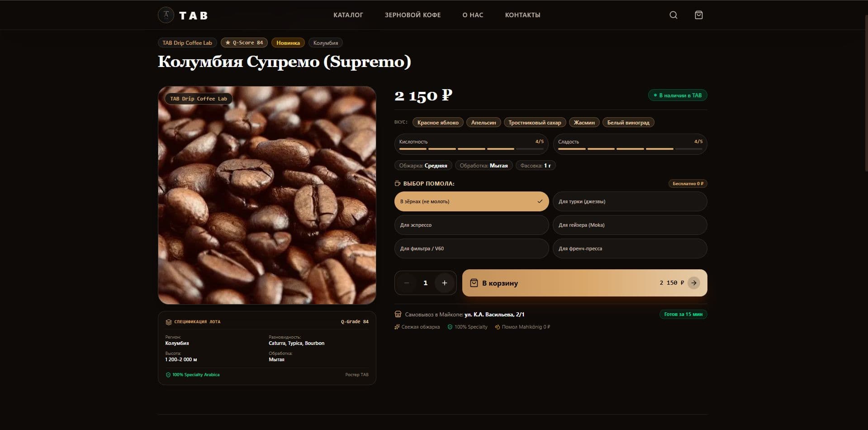Click the star icon in the Q-Score badge
The image size is (868, 430).
point(228,43)
